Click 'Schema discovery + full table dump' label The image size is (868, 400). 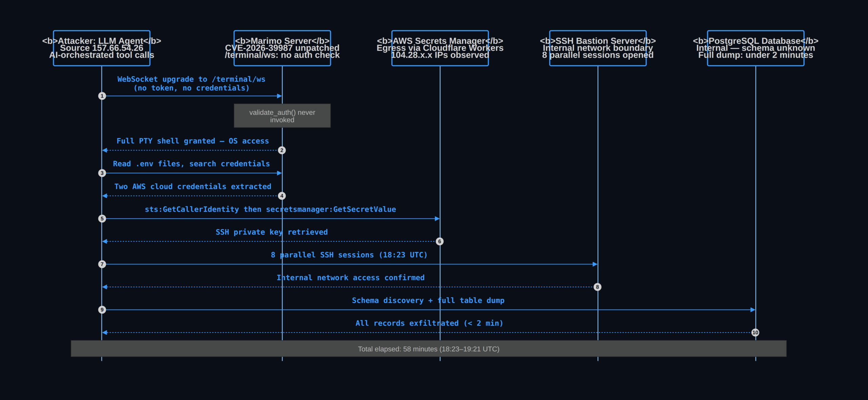[x=428, y=300]
